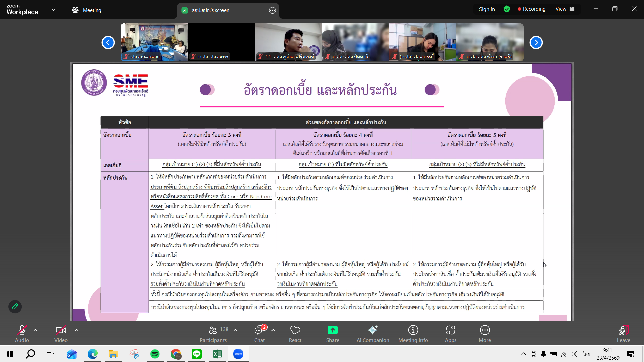
Task: Click the encryption shield icon
Action: coord(507,9)
